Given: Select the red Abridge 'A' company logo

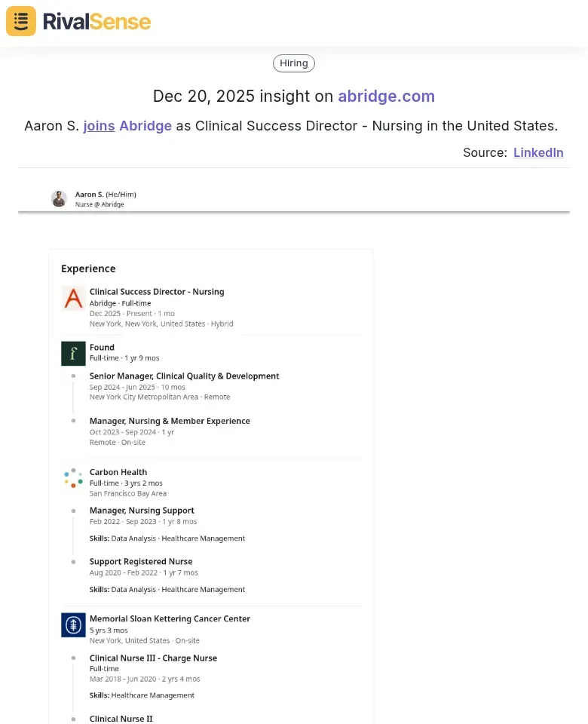Looking at the screenshot, I should pyautogui.click(x=73, y=298).
